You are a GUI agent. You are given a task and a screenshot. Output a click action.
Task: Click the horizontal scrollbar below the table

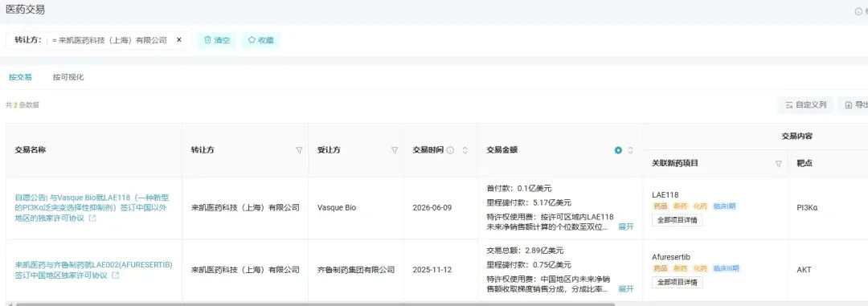click(316, 304)
